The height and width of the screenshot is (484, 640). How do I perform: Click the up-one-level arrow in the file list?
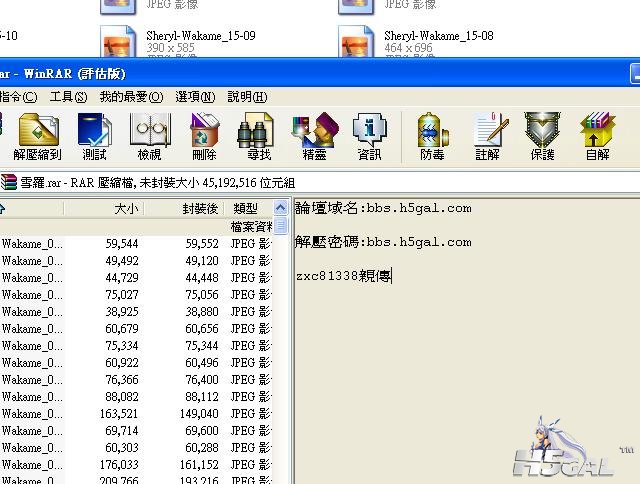click(2, 209)
